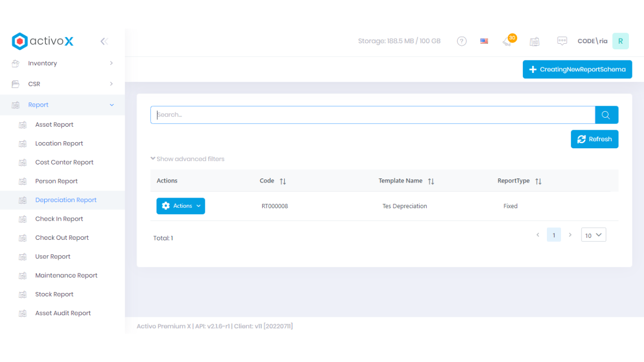Focus the Search input field

pyautogui.click(x=372, y=115)
